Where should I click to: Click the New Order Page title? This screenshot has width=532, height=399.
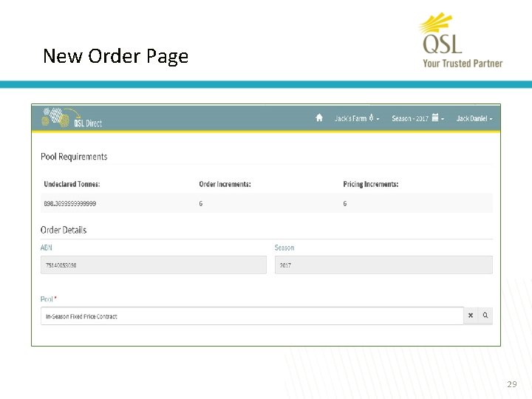[116, 56]
